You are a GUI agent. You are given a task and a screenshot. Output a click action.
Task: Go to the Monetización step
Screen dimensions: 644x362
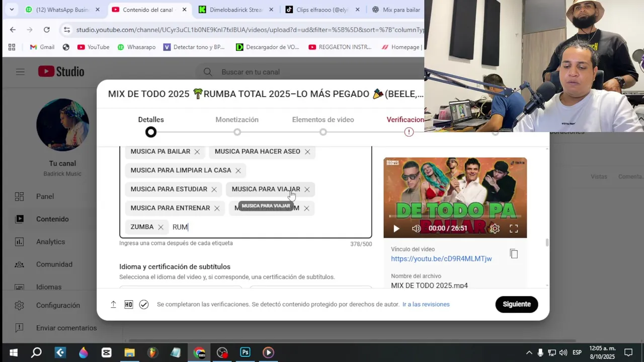pyautogui.click(x=237, y=126)
